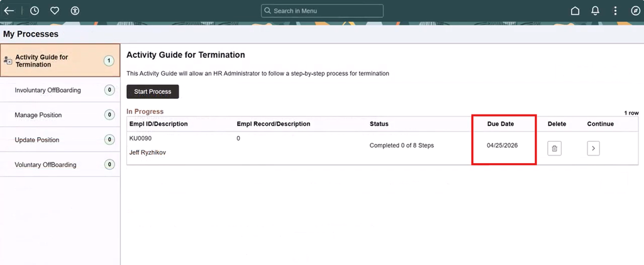Click the Empl Record/Description column header
The height and width of the screenshot is (265, 644).
pyautogui.click(x=274, y=123)
